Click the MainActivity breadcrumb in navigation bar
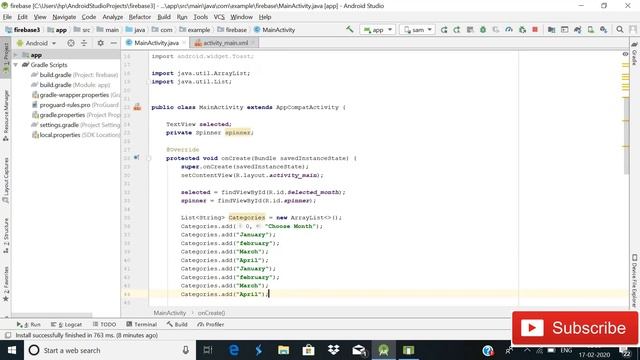Viewport: 640px width, 360px height. [x=274, y=30]
